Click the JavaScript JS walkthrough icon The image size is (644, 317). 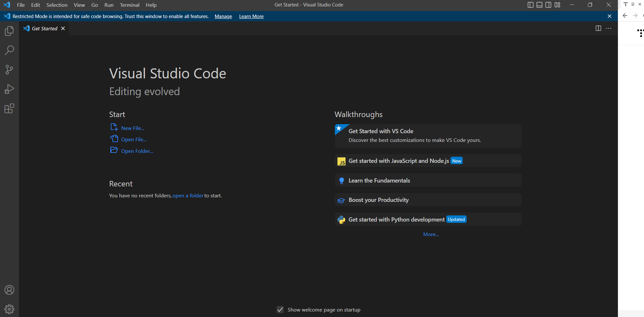(x=341, y=161)
